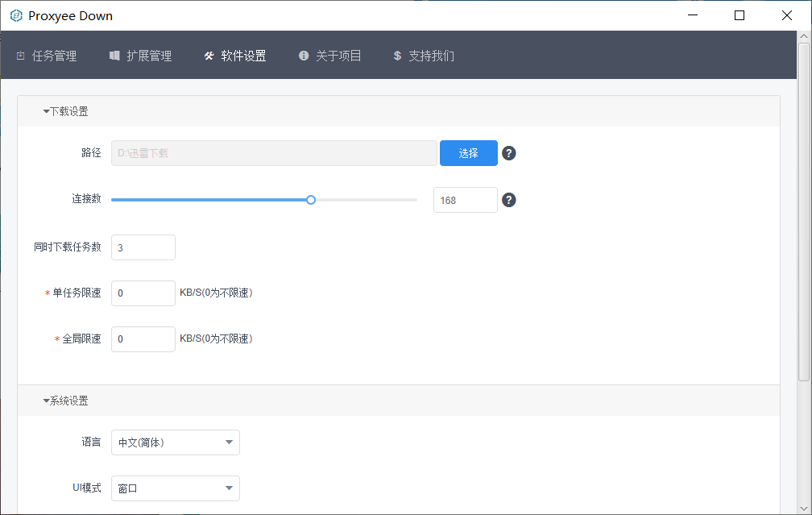The width and height of the screenshot is (812, 515).
Task: Open the 关于项目 tab
Action: point(338,56)
